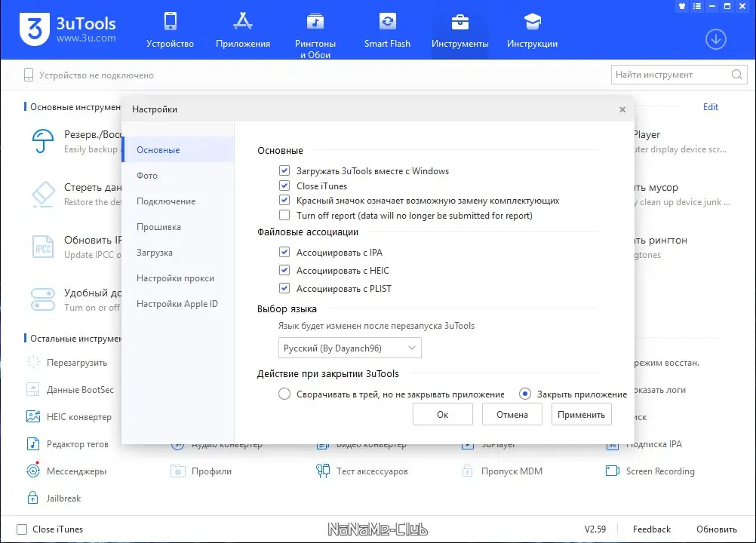Open the HEIC конвертер icon
The width and height of the screenshot is (756, 543).
pyautogui.click(x=32, y=416)
